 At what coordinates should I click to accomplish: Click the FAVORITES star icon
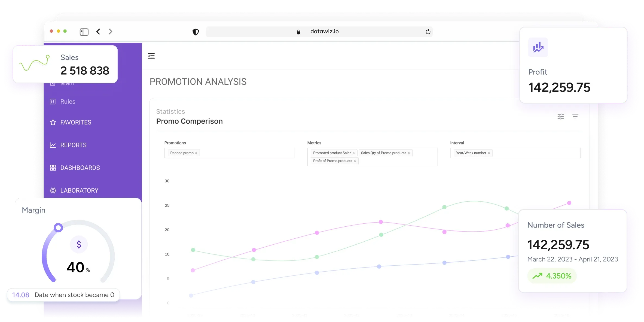pos(53,122)
